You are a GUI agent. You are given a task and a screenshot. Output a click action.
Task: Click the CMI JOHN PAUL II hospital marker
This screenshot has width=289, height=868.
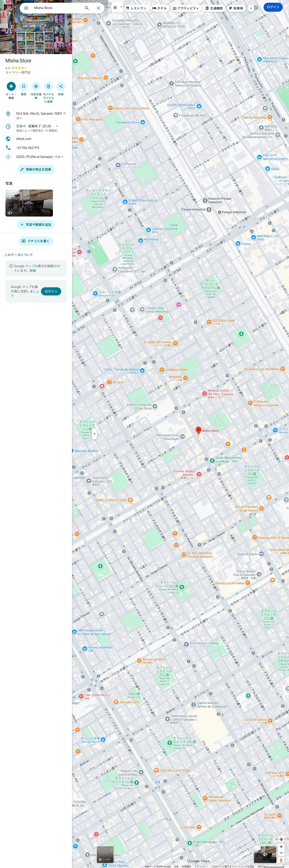pyautogui.click(x=81, y=696)
